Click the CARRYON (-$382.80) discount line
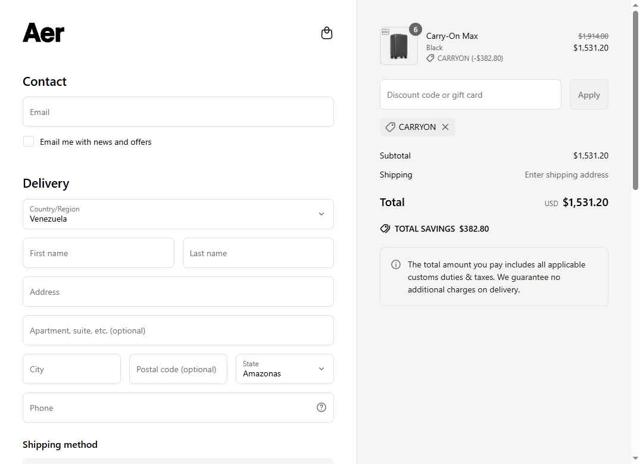Screen dimensions: 640x464 (x=464, y=58)
